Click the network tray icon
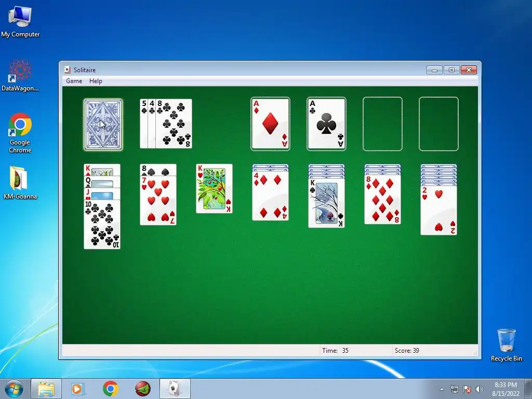This screenshot has height=399, width=532. point(454,389)
